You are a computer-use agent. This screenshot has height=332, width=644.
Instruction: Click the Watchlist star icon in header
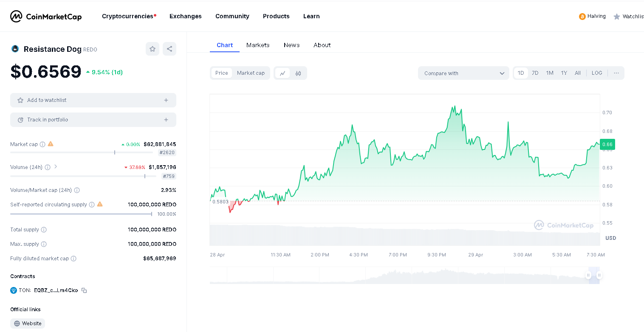617,17
